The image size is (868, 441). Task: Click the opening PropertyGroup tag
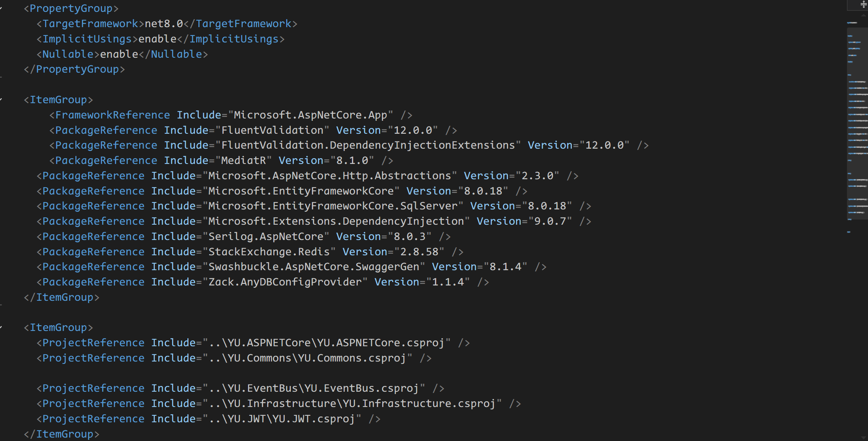point(71,8)
